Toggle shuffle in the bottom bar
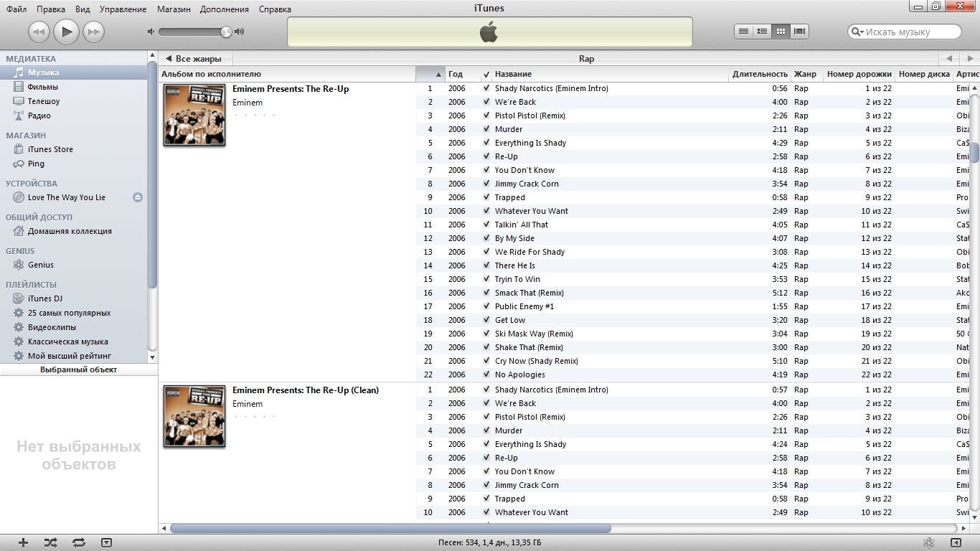980x551 pixels. point(50,543)
